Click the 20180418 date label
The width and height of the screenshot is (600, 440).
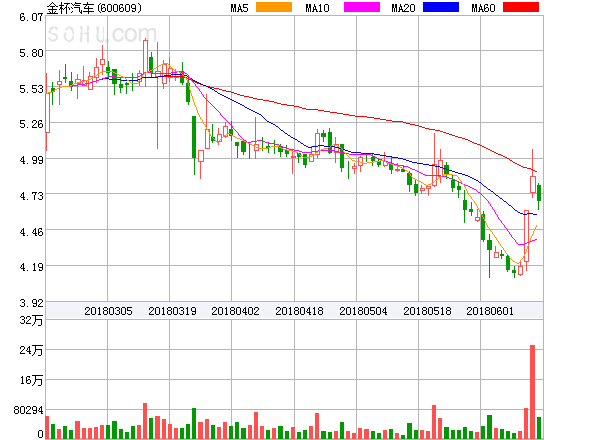(x=299, y=311)
